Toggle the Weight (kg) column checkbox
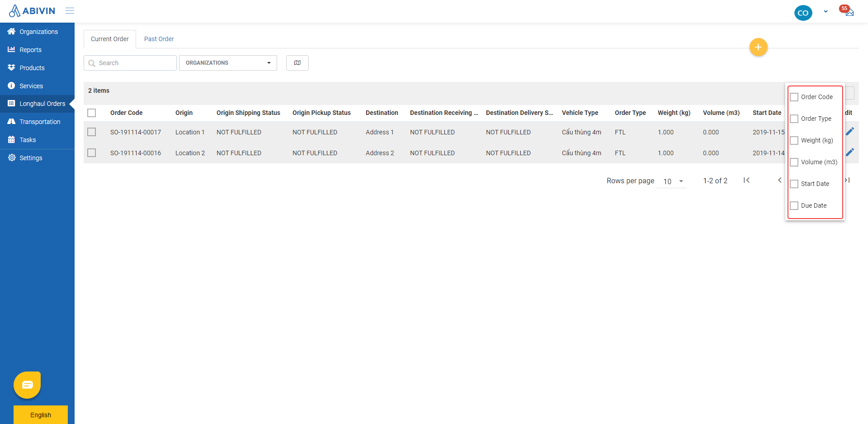The image size is (868, 424). tap(794, 140)
